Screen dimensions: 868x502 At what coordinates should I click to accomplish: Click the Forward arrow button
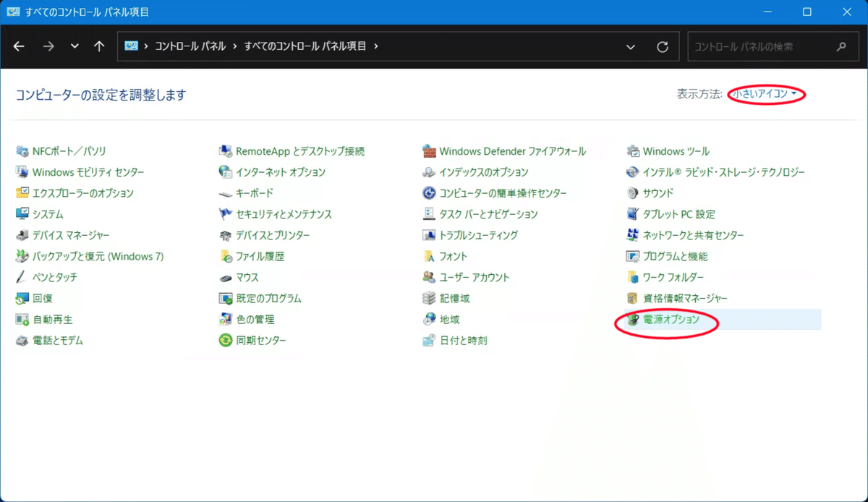tap(48, 46)
